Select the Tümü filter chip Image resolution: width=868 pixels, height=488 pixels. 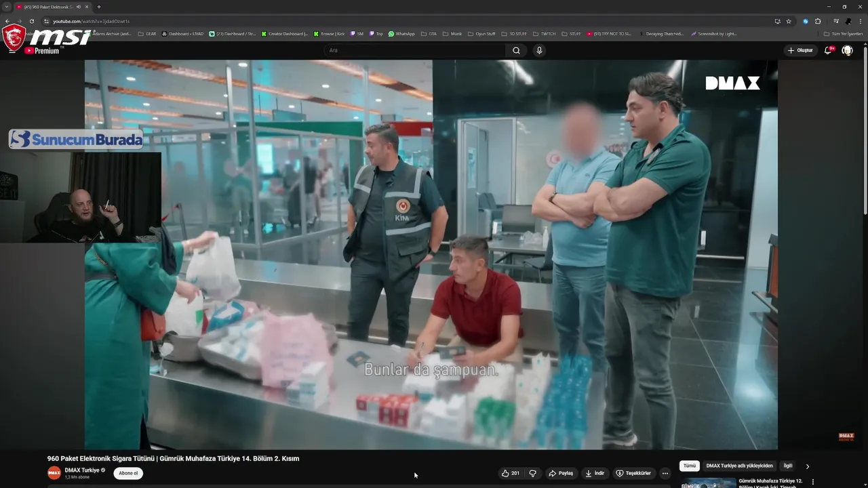pos(690,466)
